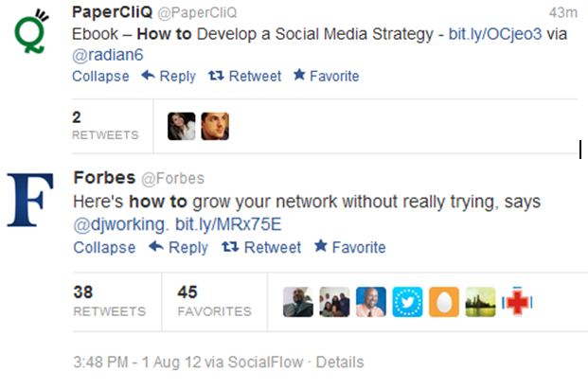Favorite the PaperCliQ tweet

coord(326,76)
